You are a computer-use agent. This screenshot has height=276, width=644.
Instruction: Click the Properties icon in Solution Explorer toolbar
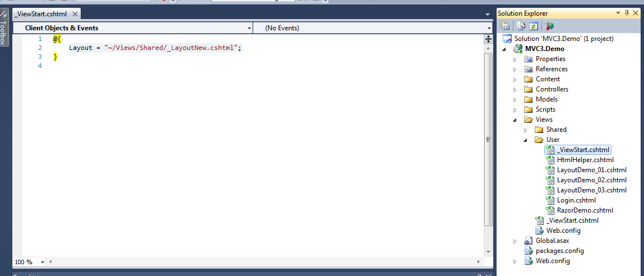505,26
